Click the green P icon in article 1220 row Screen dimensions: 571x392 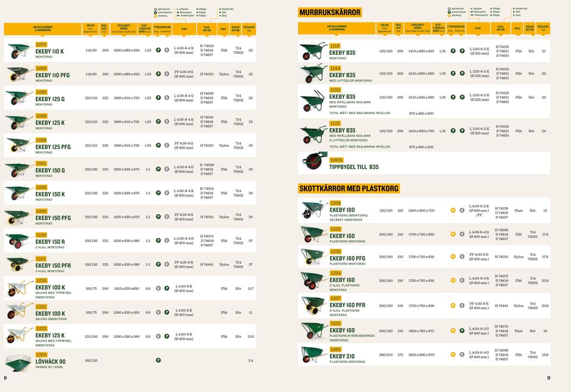pyautogui.click(x=167, y=288)
